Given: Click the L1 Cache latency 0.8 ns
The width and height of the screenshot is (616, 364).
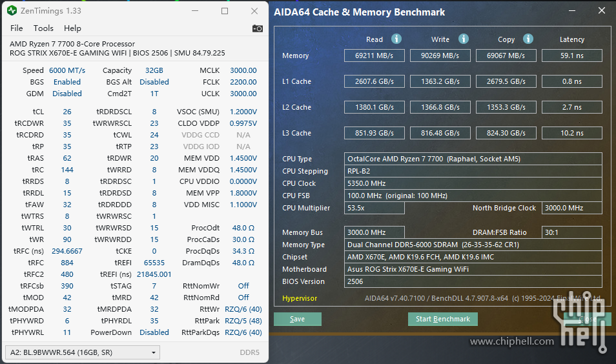Looking at the screenshot, I should point(572,81).
